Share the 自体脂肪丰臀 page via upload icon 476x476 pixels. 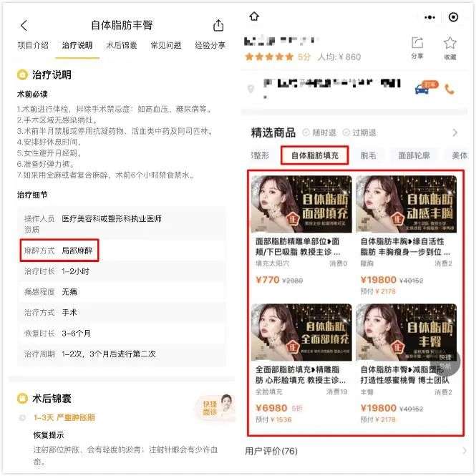pos(218,25)
